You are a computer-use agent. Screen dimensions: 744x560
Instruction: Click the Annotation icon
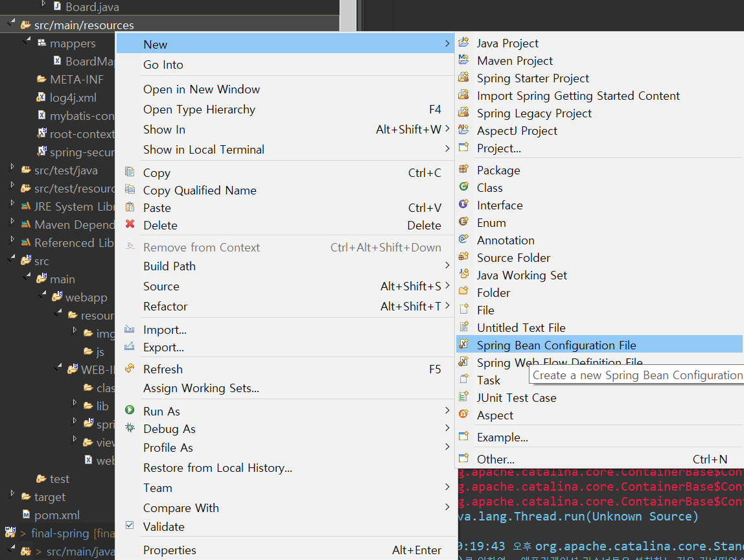tap(463, 240)
